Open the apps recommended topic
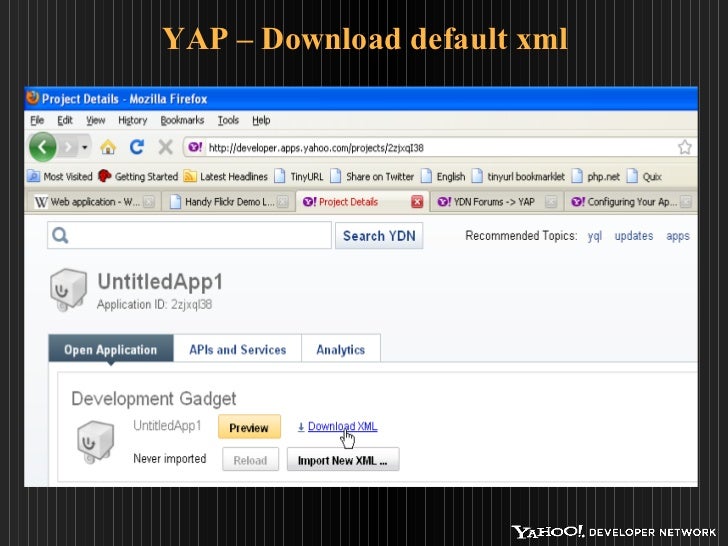The width and height of the screenshot is (728, 546). (678, 236)
